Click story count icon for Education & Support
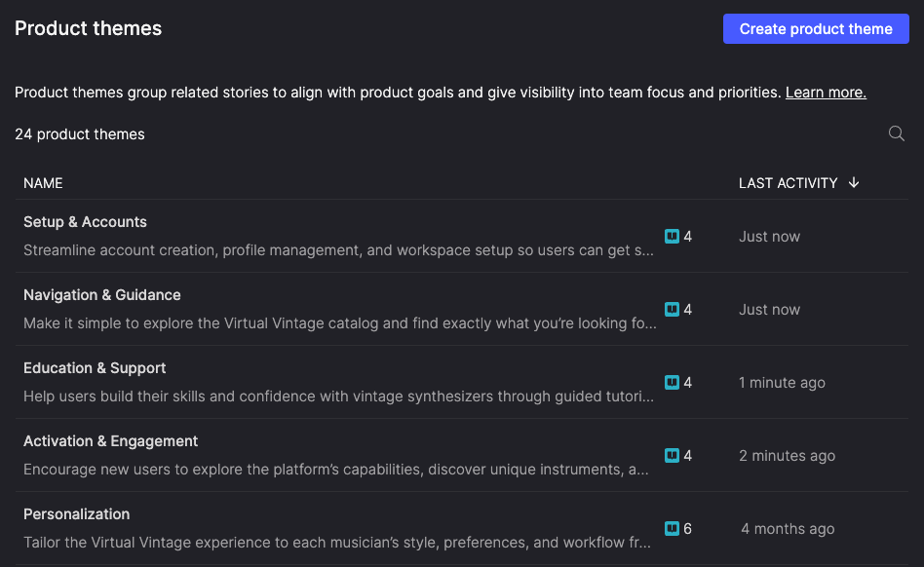 672,382
